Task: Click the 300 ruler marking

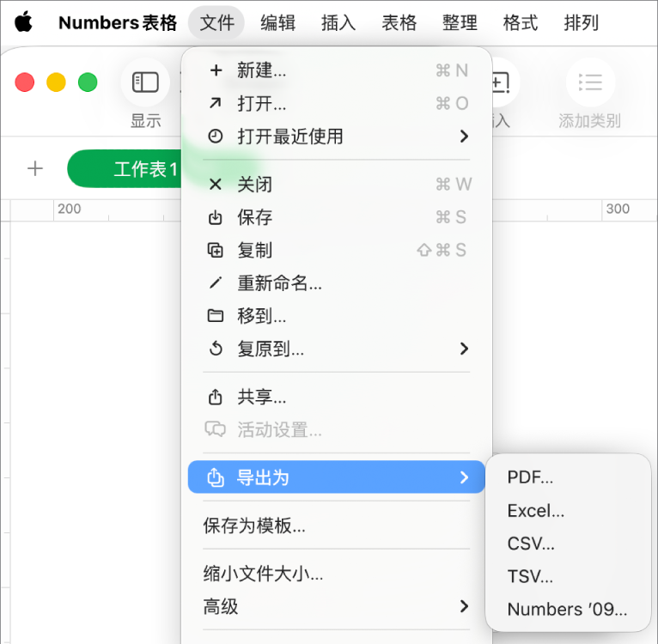Action: [x=618, y=209]
